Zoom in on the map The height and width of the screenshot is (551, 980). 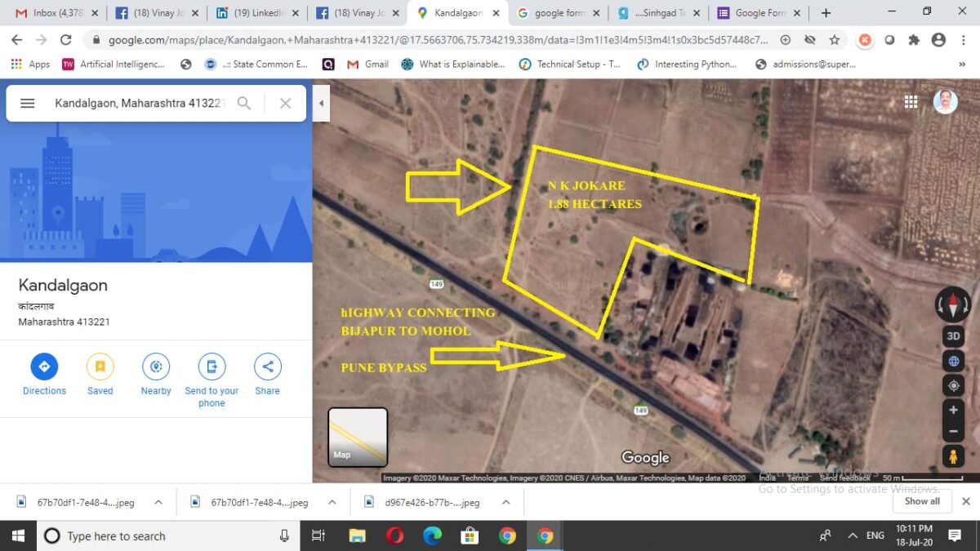(952, 410)
